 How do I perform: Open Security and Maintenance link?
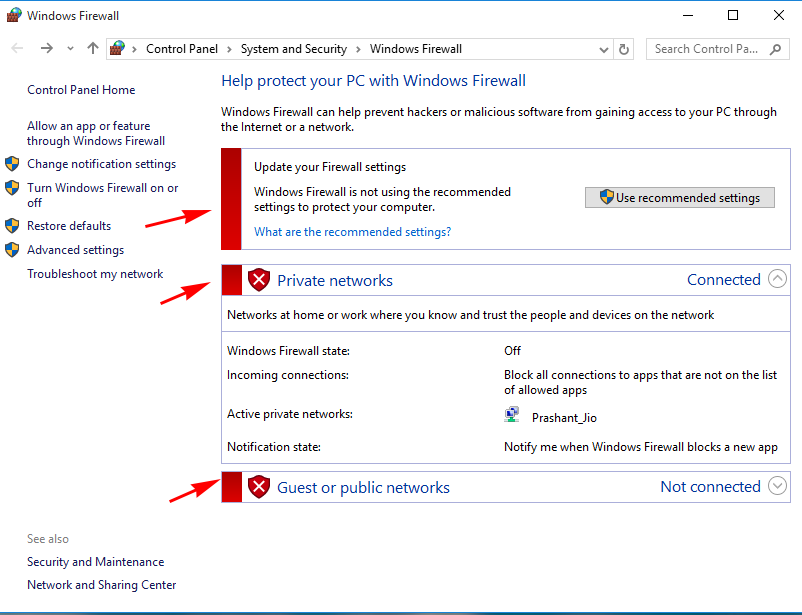pyautogui.click(x=96, y=562)
